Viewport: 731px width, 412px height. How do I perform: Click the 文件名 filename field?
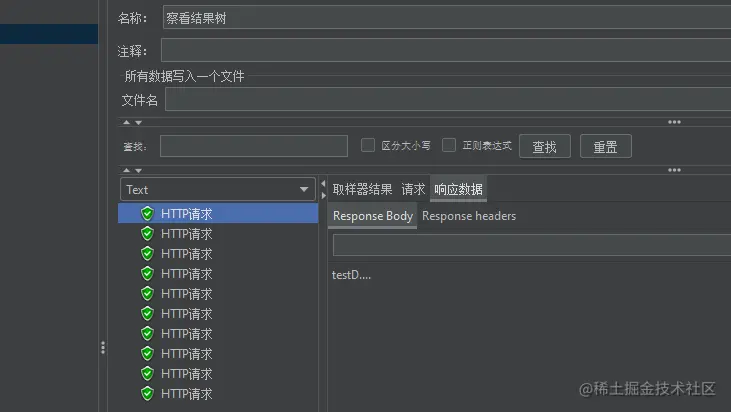pos(448,99)
